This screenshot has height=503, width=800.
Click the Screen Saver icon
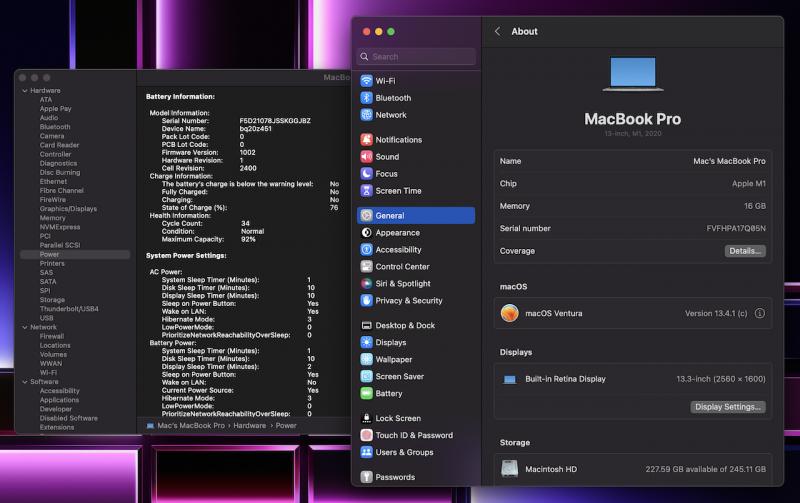pos(366,376)
